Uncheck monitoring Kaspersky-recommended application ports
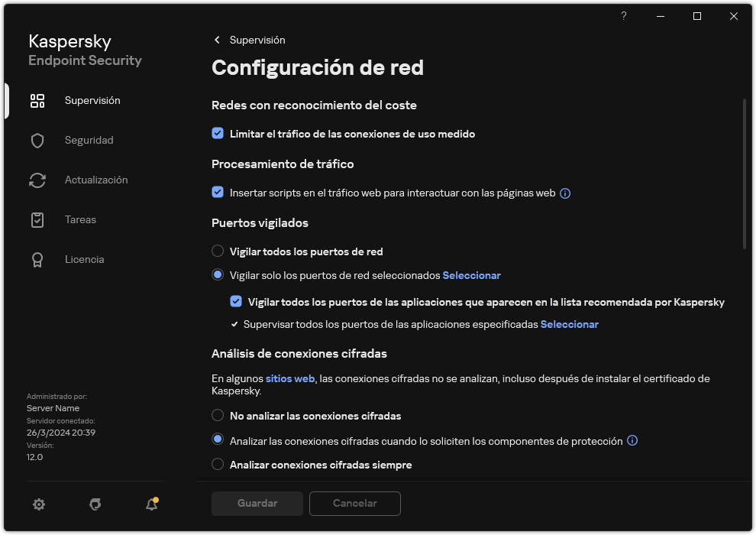 [236, 301]
